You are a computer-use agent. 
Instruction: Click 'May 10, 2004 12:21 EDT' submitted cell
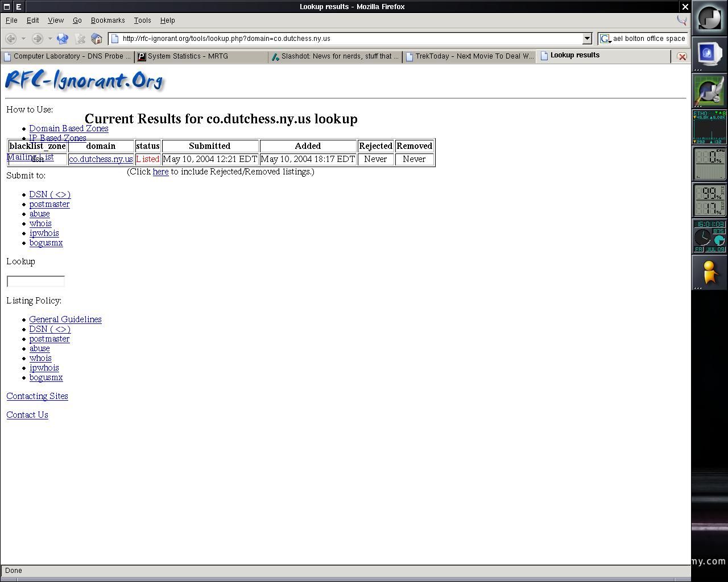pos(210,159)
